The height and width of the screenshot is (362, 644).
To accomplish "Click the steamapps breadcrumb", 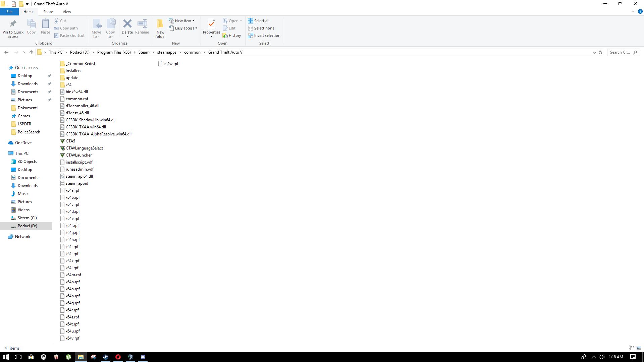I will coord(167,52).
